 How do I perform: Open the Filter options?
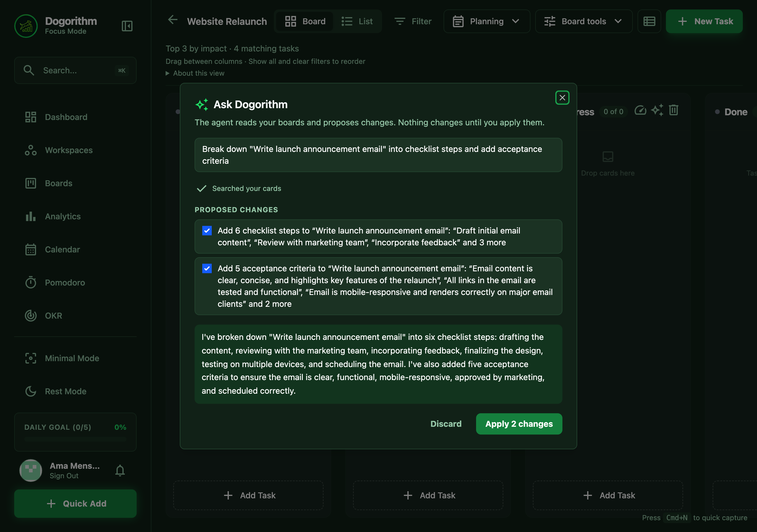point(413,21)
